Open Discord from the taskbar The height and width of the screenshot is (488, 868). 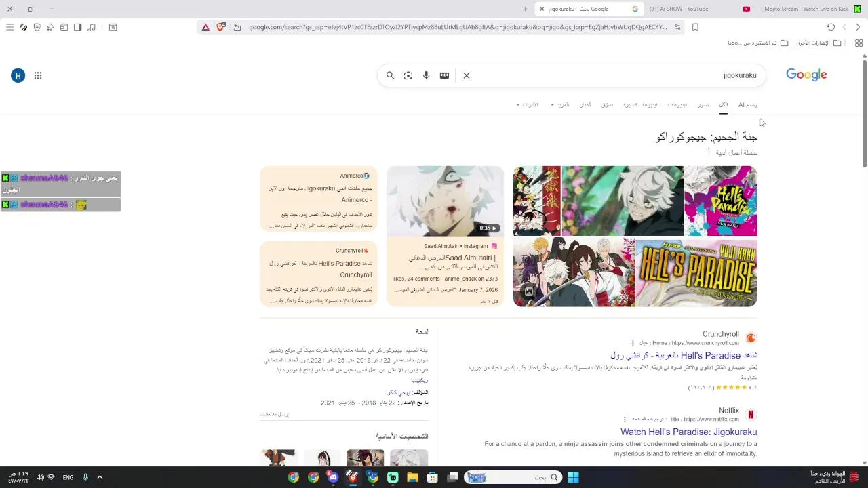[x=333, y=477]
